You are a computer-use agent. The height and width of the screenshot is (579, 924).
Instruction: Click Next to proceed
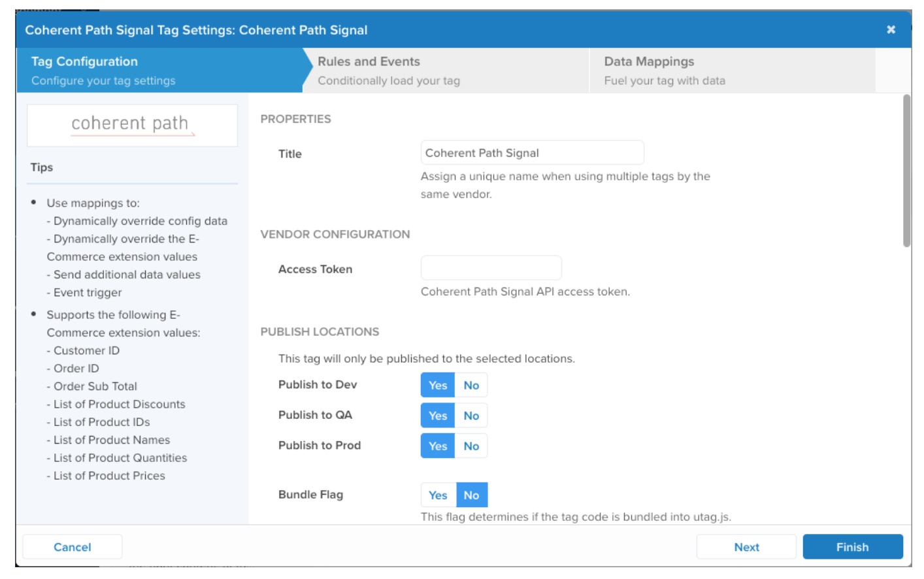coord(746,547)
